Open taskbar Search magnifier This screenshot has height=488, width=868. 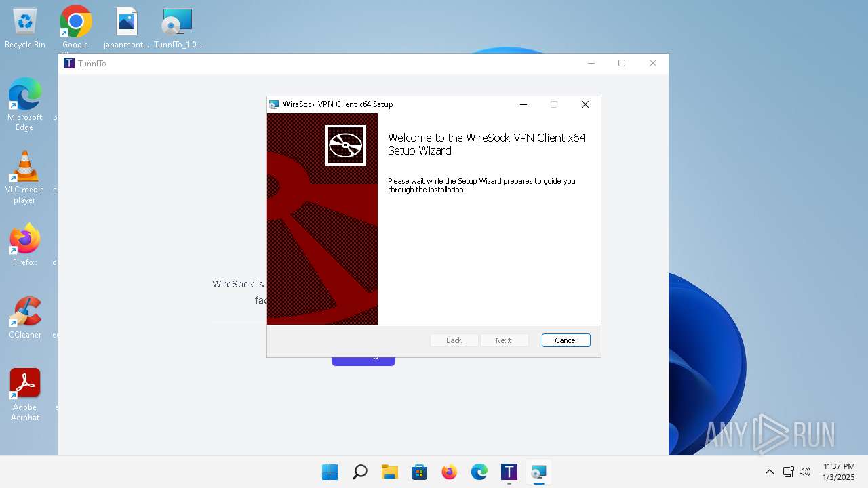360,472
